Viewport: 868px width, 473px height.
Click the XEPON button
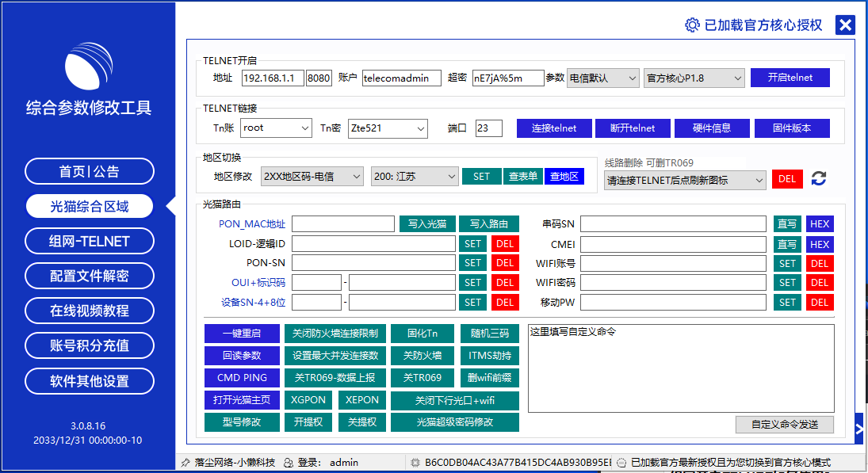tap(362, 400)
